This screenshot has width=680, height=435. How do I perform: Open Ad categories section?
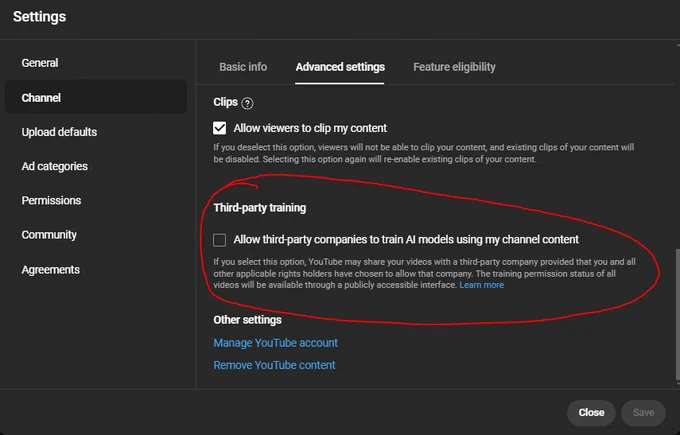[55, 166]
